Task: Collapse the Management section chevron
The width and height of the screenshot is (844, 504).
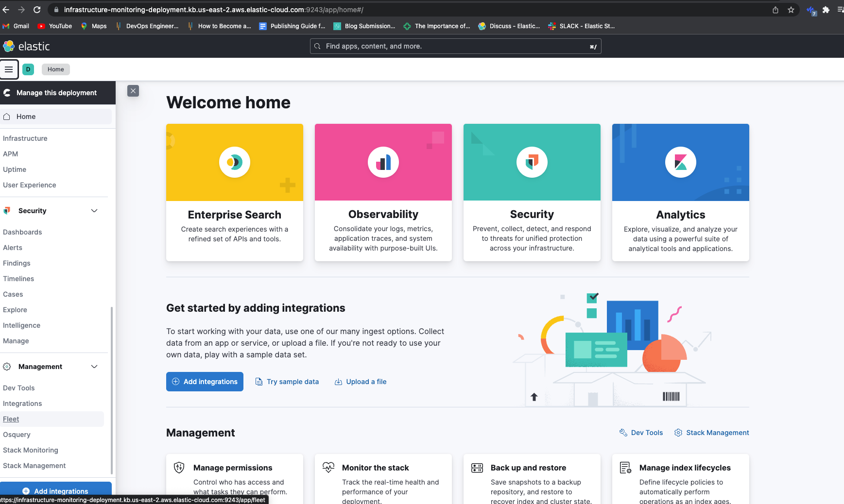Action: (x=94, y=367)
